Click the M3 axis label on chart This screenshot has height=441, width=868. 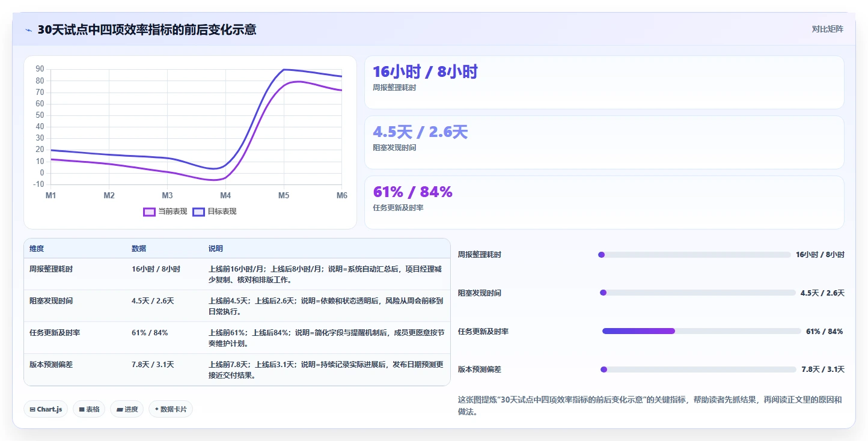coord(167,195)
